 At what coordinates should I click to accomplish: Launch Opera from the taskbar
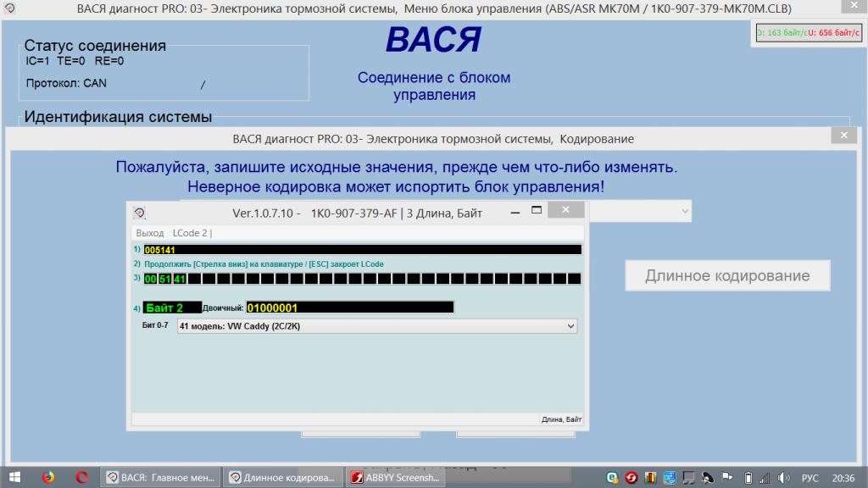(82, 477)
